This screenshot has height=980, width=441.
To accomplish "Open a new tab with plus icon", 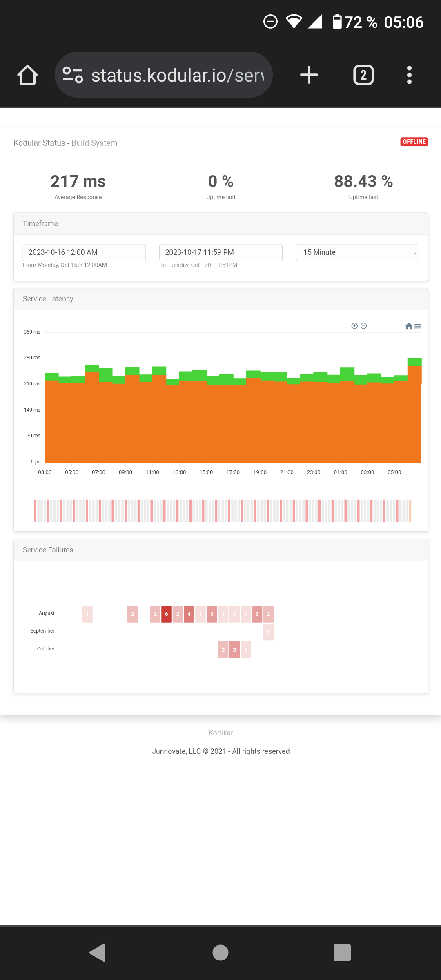I will 309,75.
